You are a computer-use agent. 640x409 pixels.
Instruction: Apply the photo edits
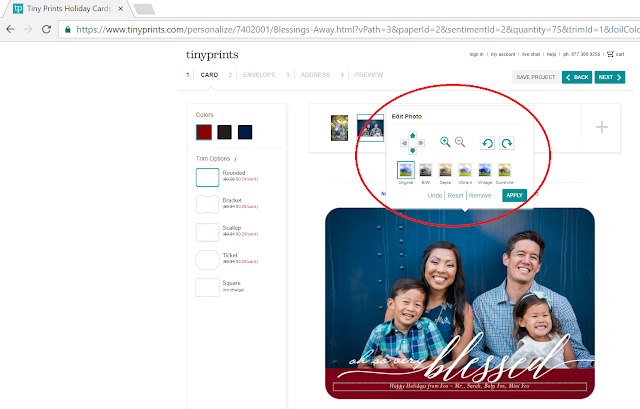pyautogui.click(x=514, y=195)
